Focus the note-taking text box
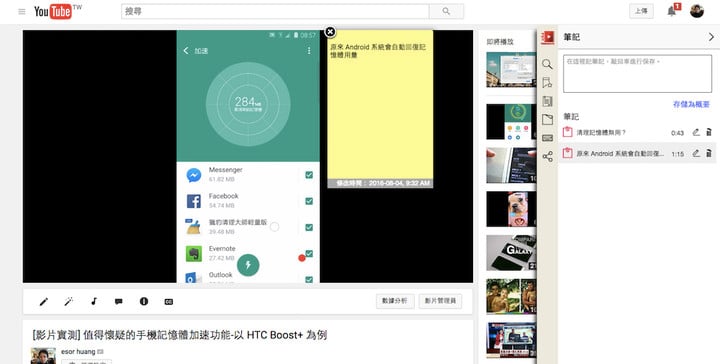The width and height of the screenshot is (720, 364). point(637,74)
